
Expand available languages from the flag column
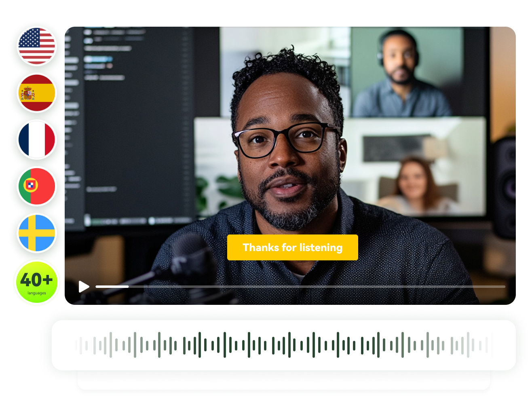pyautogui.click(x=37, y=282)
